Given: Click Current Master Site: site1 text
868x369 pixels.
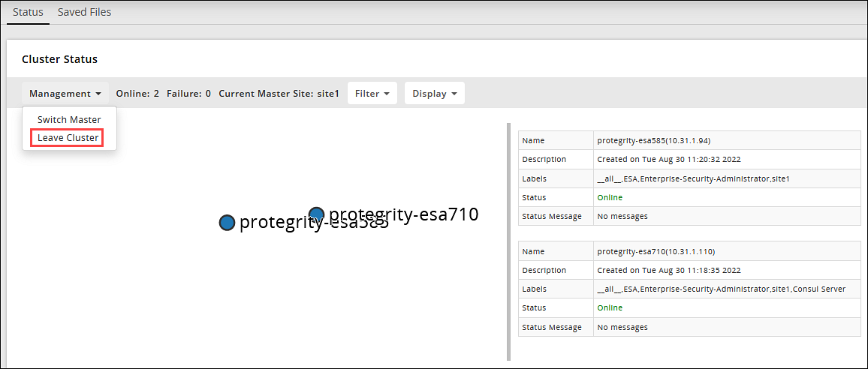Looking at the screenshot, I should coord(279,94).
